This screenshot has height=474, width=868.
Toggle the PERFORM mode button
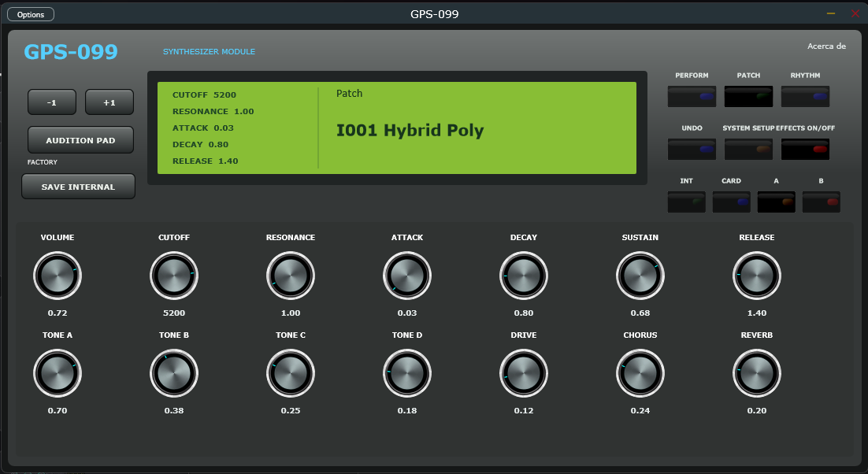tap(692, 96)
